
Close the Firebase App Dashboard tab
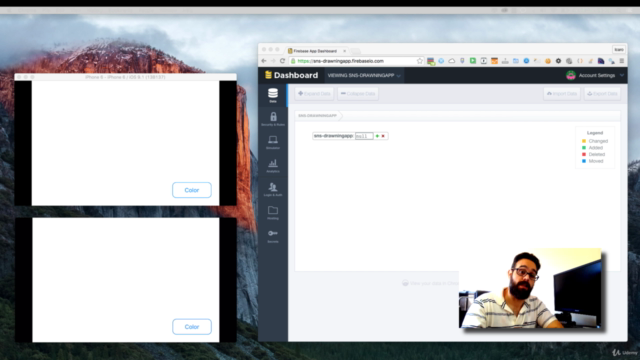point(344,51)
